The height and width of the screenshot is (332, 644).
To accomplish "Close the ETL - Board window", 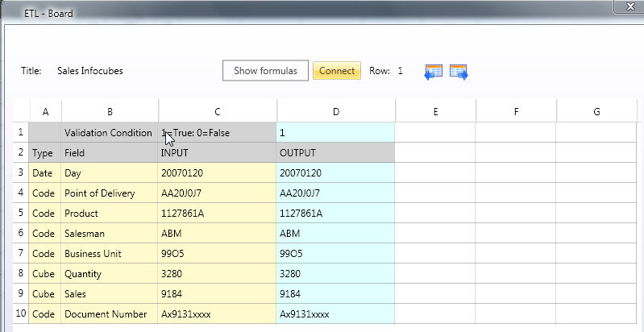I will pos(629,6).
